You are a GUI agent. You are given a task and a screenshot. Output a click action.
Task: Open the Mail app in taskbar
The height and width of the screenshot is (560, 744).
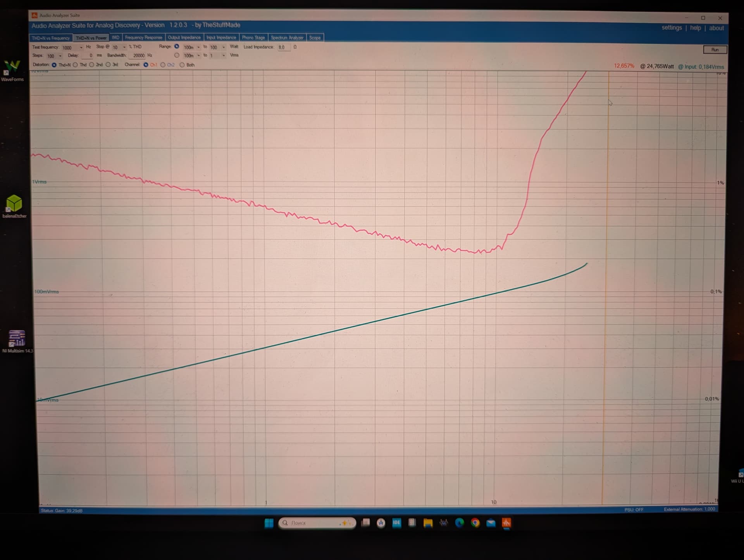pyautogui.click(x=491, y=523)
